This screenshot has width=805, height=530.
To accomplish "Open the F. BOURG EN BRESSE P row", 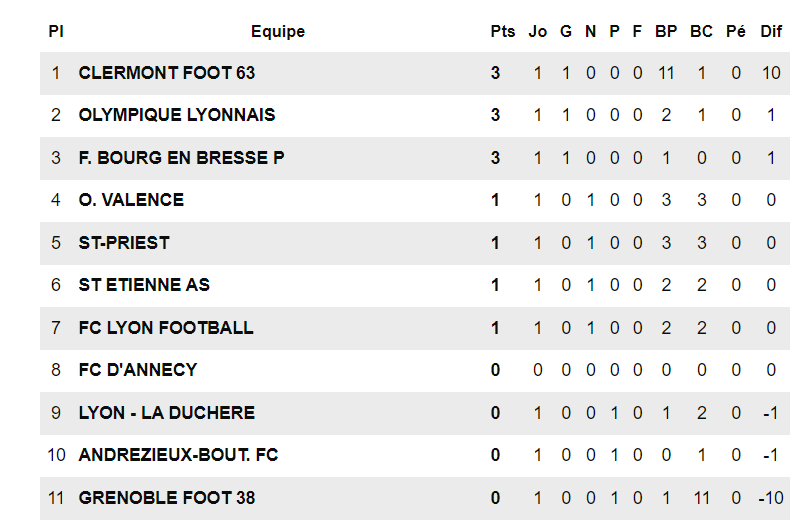I will (x=181, y=158).
